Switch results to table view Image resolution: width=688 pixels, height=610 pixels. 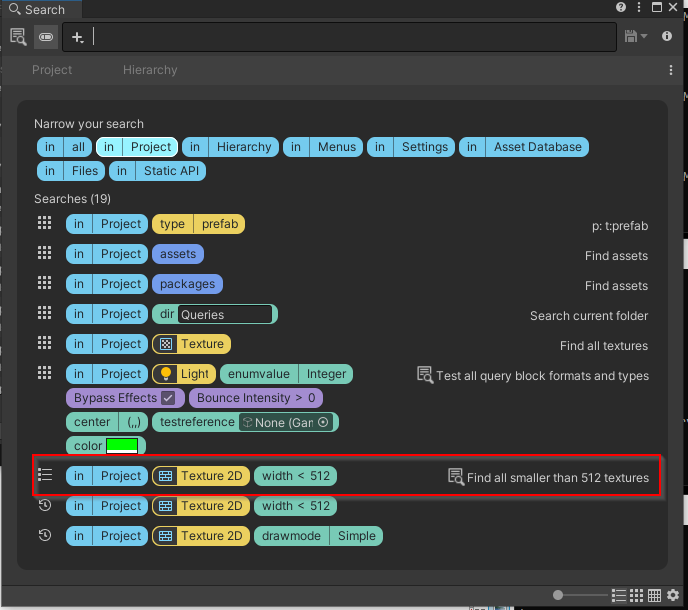point(654,596)
